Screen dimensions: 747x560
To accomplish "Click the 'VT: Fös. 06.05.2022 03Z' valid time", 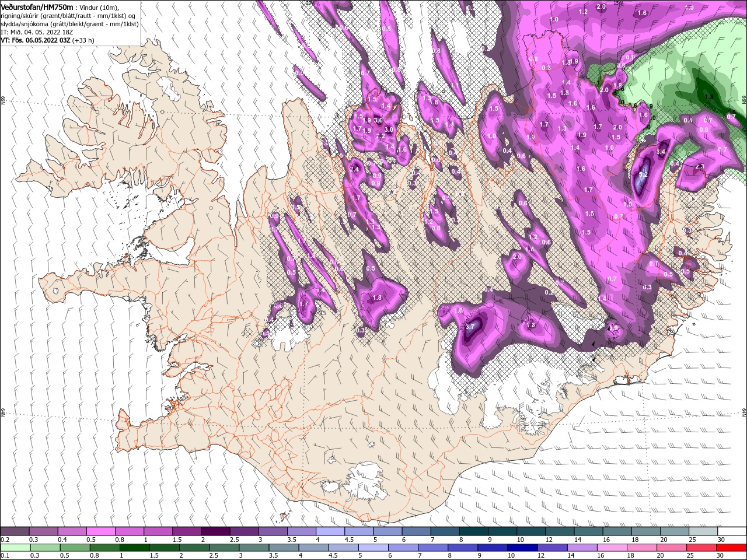I will (36, 40).
